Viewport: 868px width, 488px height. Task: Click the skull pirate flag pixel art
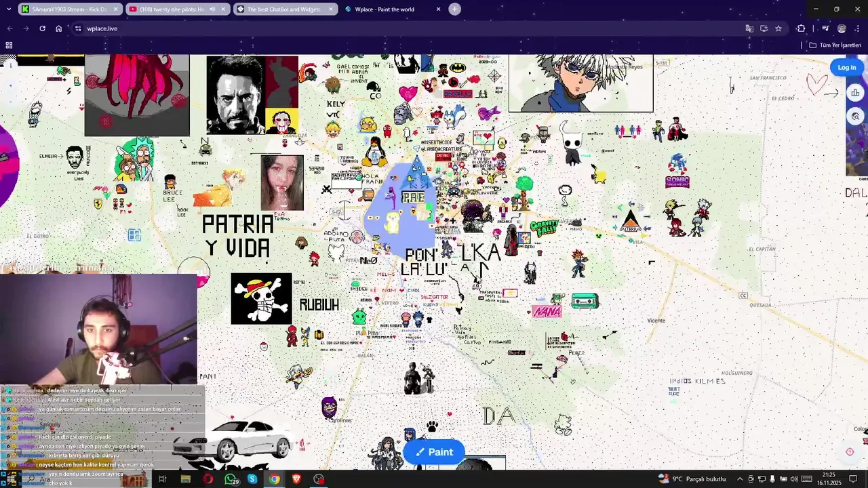pos(261,299)
